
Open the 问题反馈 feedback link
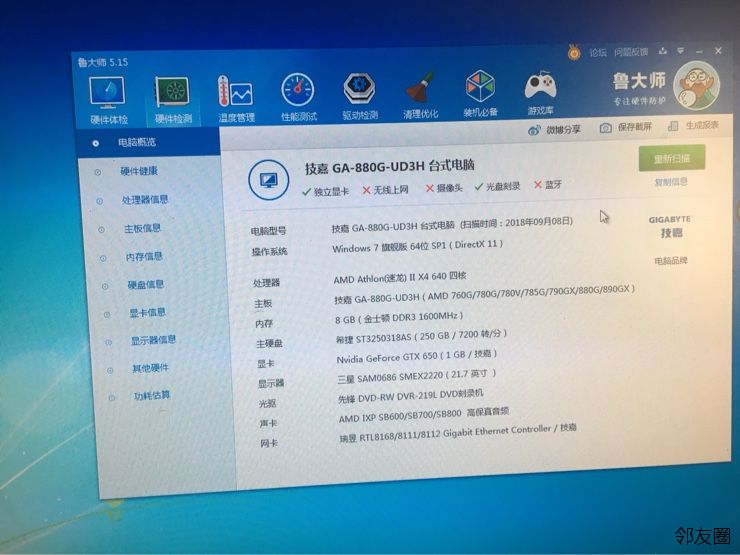(631, 51)
